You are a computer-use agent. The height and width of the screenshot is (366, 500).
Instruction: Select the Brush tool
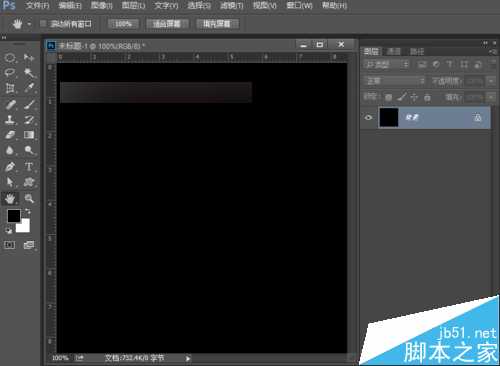pos(29,104)
